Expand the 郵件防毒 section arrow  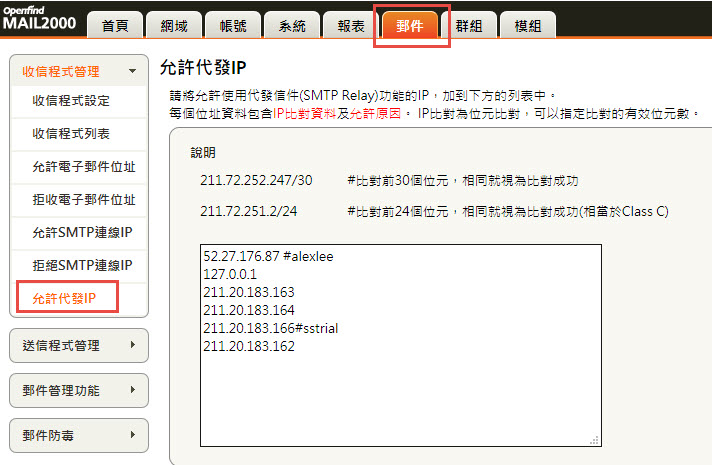click(x=133, y=435)
